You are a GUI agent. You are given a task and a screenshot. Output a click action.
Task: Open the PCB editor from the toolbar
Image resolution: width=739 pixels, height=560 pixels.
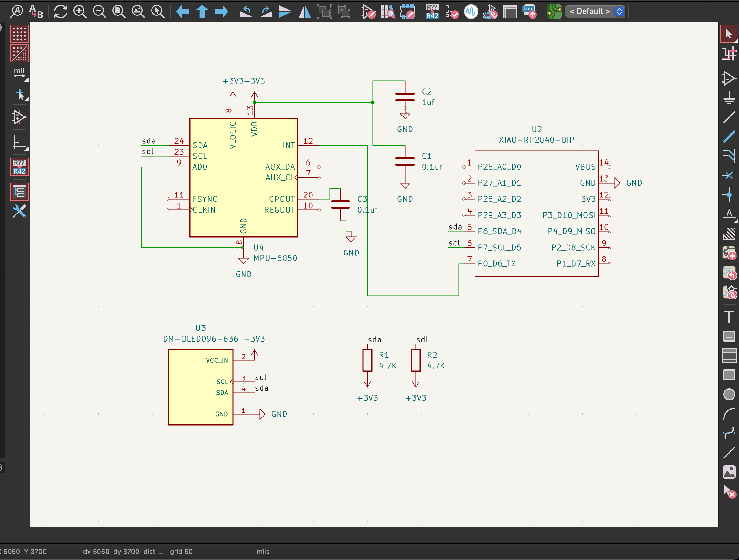554,11
